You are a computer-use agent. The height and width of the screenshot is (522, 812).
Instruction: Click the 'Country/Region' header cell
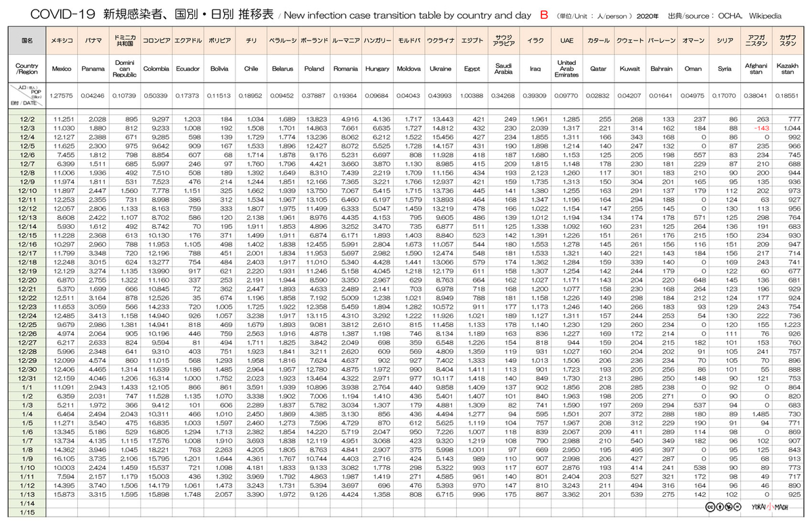coord(27,68)
